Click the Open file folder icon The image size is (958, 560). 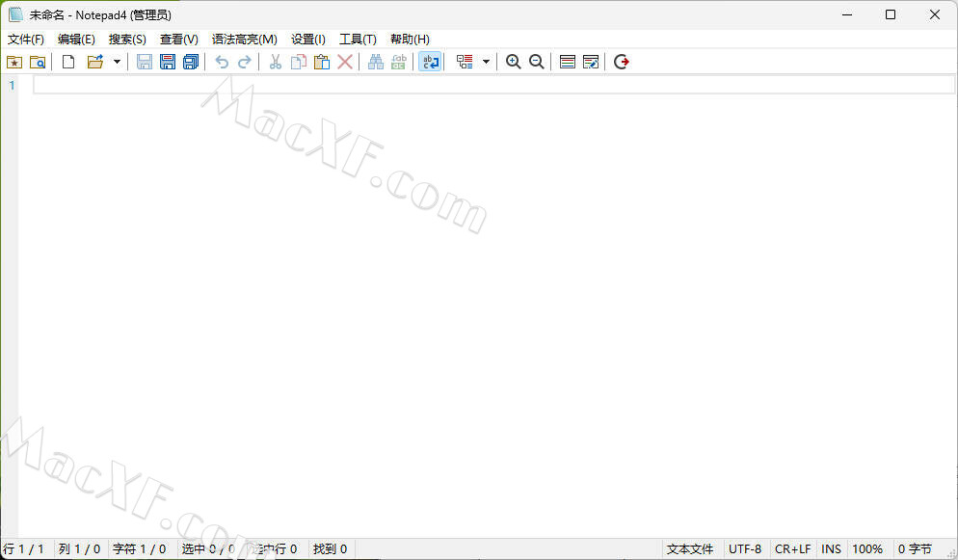95,62
